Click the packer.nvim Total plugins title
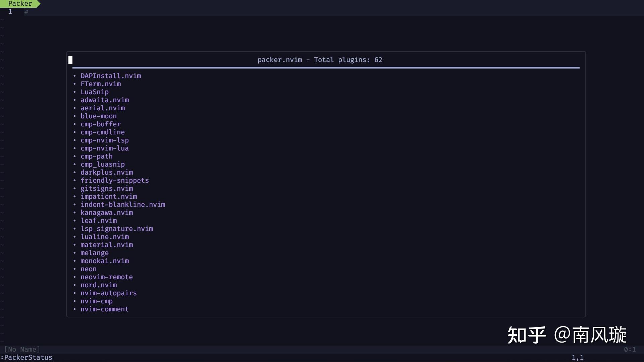 (x=320, y=60)
